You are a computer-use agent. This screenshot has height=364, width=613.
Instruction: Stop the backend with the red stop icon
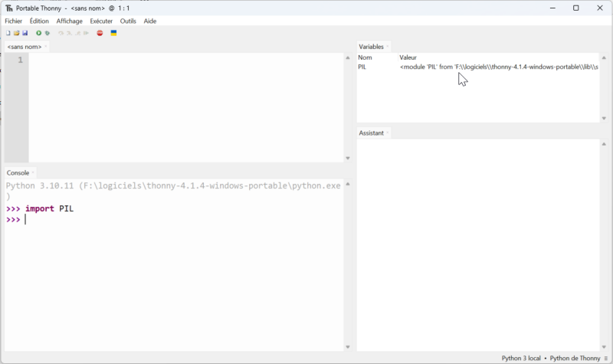[x=100, y=33]
